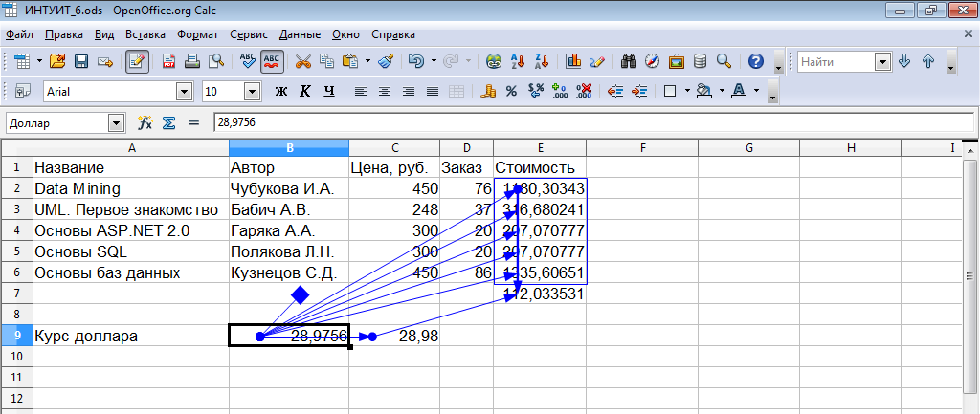The height and width of the screenshot is (414, 980).
Task: Copy the selection icon
Action: click(327, 61)
